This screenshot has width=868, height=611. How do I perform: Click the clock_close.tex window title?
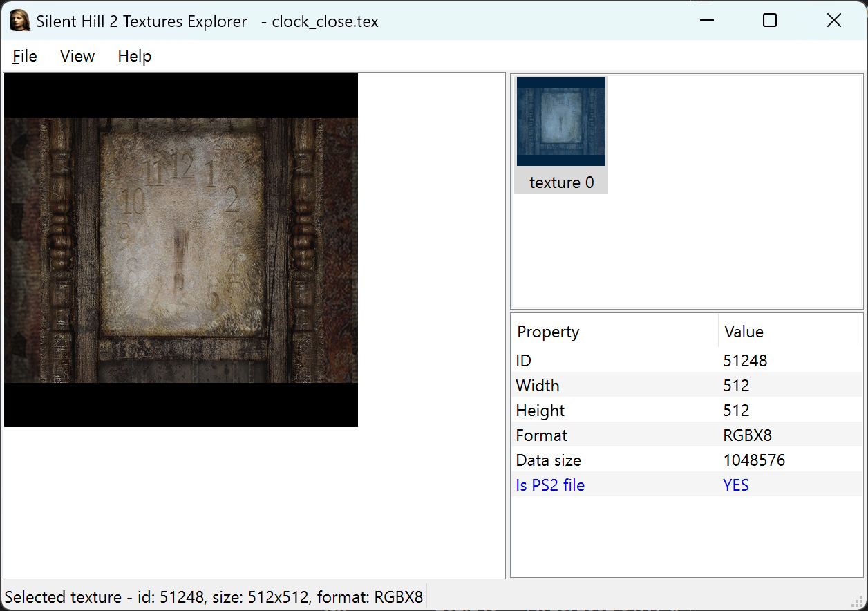325,21
